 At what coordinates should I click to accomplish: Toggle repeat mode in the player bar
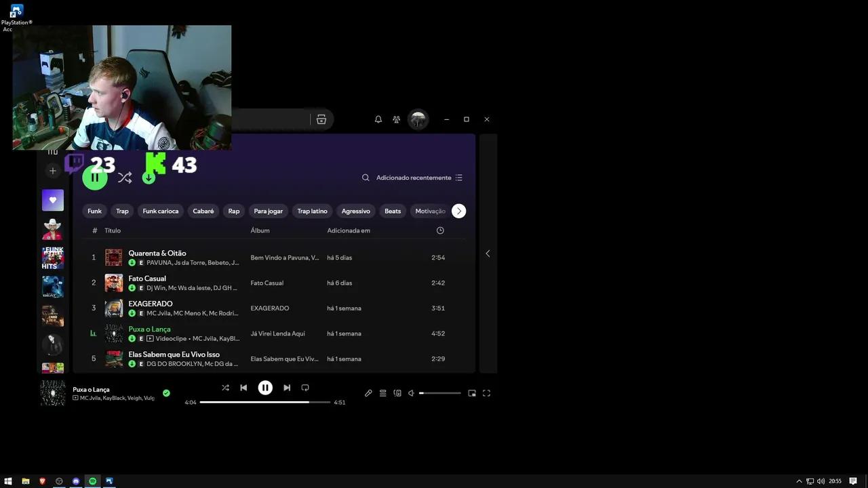305,388
